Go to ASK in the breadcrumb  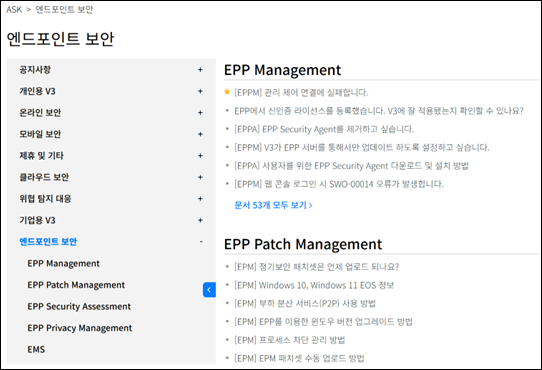pyautogui.click(x=14, y=9)
